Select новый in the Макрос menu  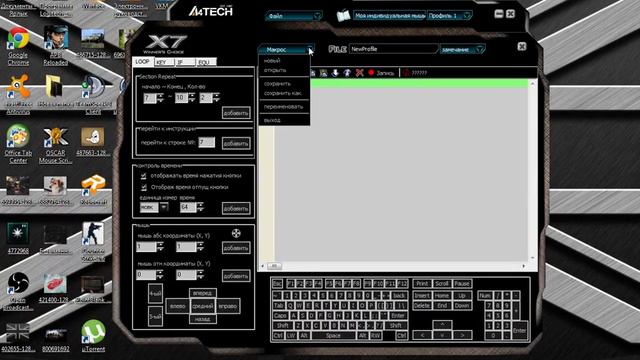[x=272, y=60]
